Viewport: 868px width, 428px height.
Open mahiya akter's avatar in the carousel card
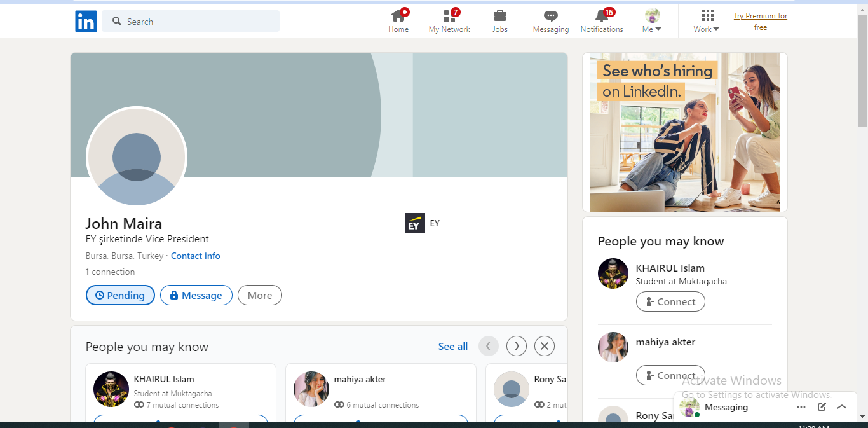point(311,389)
